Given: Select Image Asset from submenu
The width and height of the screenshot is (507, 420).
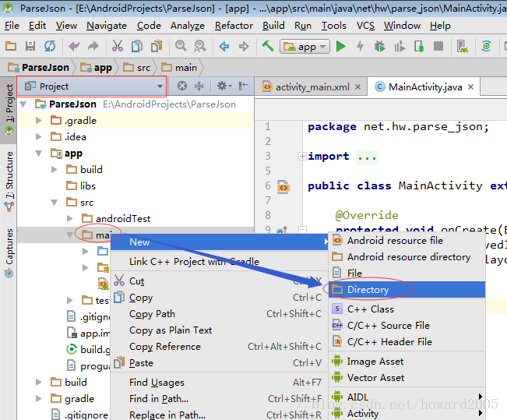Looking at the screenshot, I should 407,361.
